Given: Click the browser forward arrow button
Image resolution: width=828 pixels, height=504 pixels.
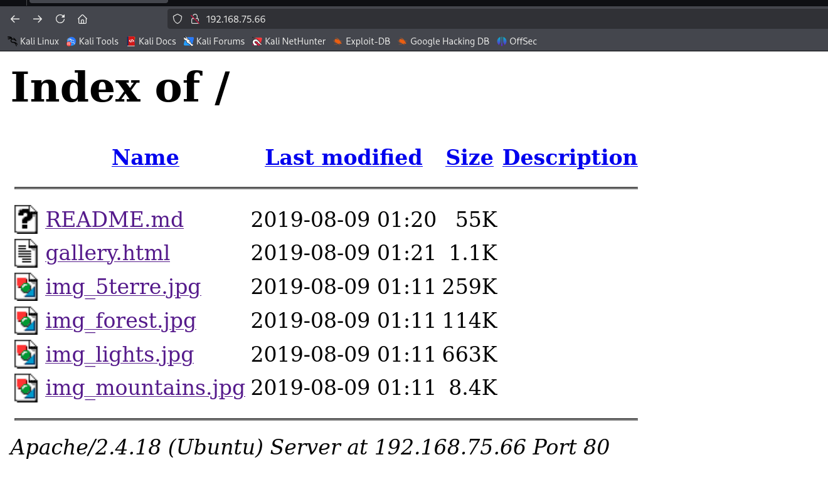Looking at the screenshot, I should click(38, 19).
